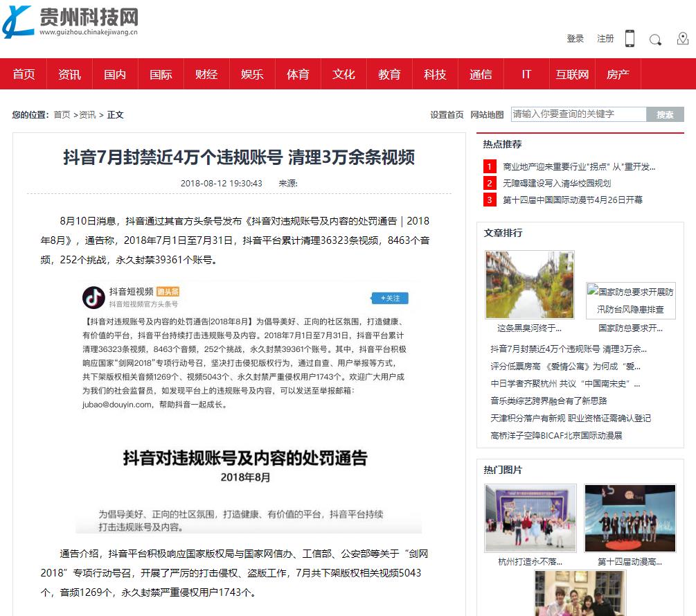Click the Douyin avatar icon in embedded post

(x=93, y=297)
